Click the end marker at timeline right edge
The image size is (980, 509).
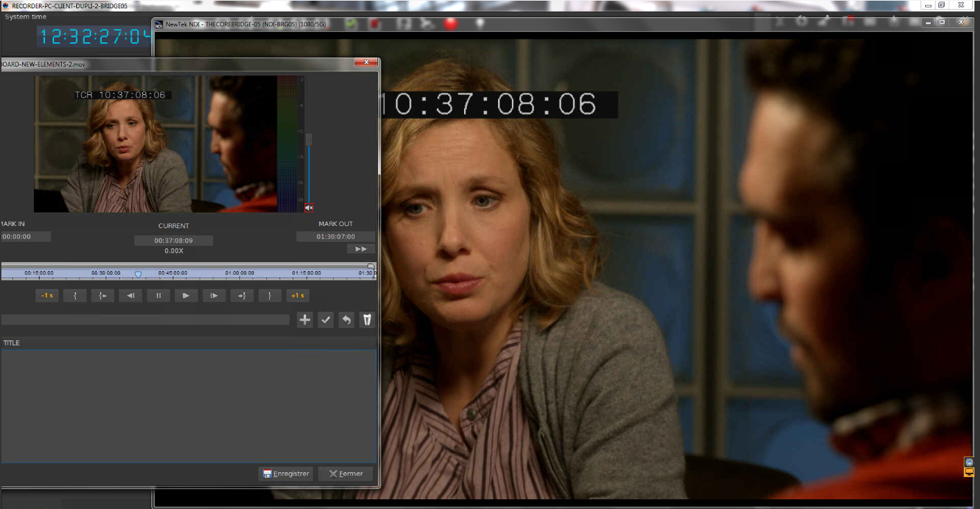coord(371,266)
